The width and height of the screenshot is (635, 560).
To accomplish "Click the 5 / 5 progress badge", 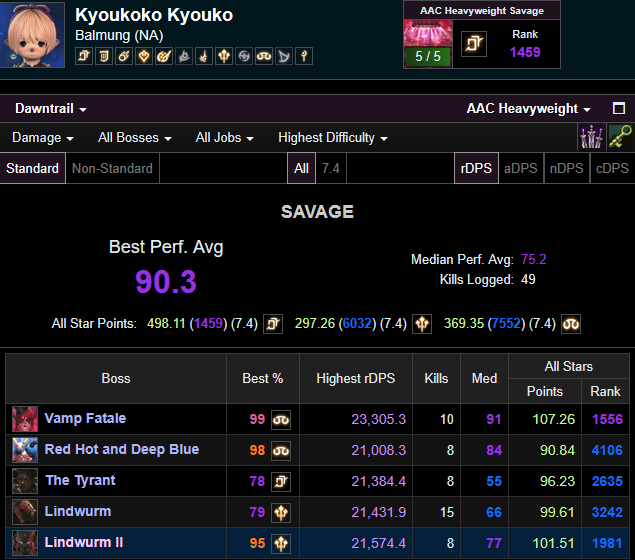I will [x=428, y=57].
